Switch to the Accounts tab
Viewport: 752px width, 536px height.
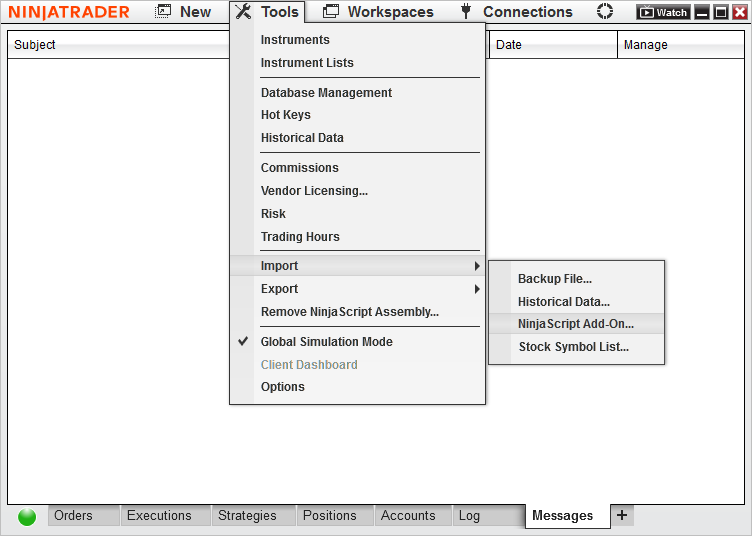413,515
